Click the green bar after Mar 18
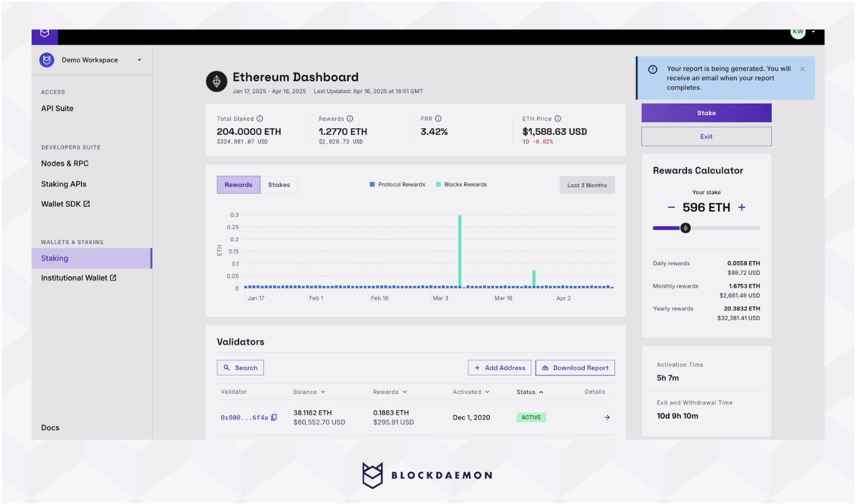 tap(534, 279)
